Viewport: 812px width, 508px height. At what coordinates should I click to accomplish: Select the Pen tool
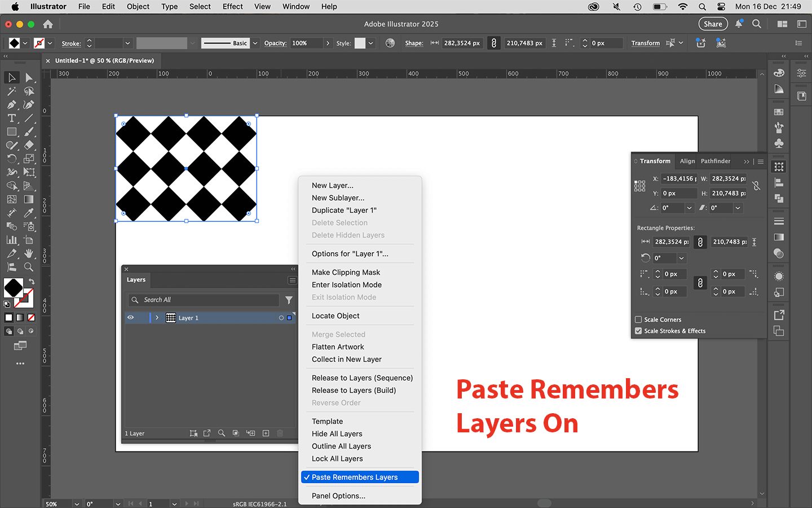coord(11,104)
